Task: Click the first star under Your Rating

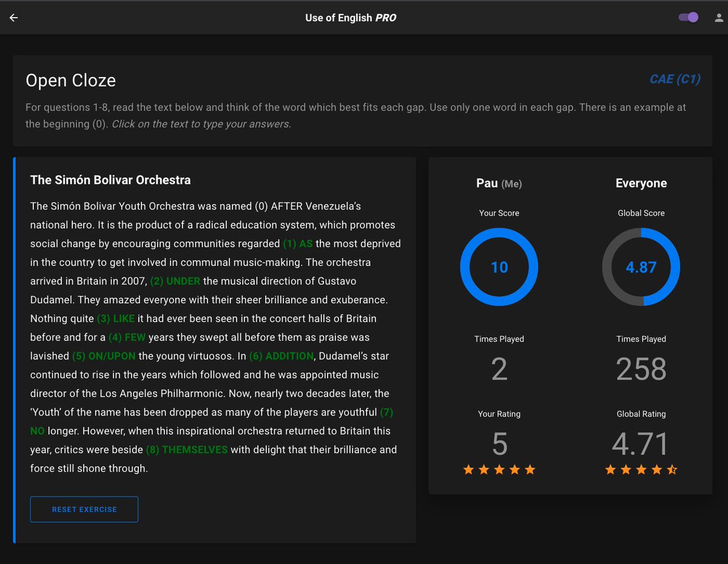Action: (x=468, y=469)
